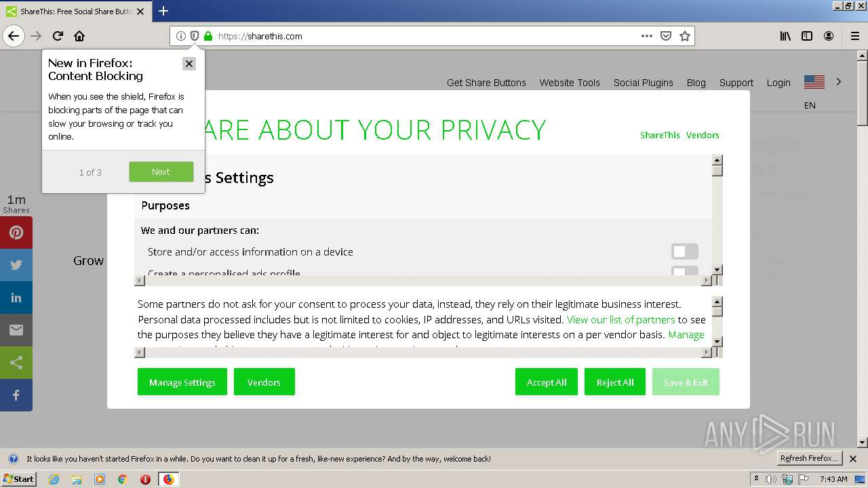Image resolution: width=868 pixels, height=488 pixels.
Task: Open a new tab with the plus button
Action: [163, 11]
